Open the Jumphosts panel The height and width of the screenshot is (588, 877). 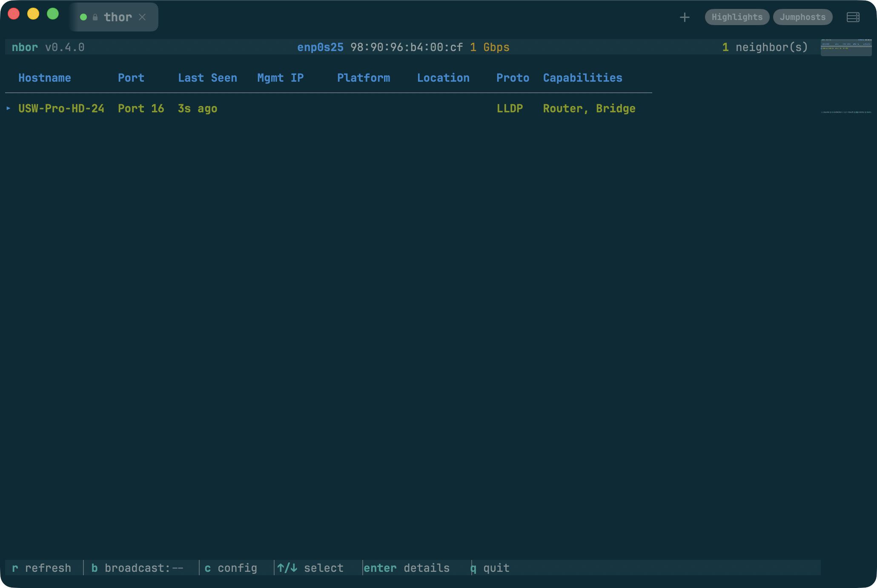point(802,17)
